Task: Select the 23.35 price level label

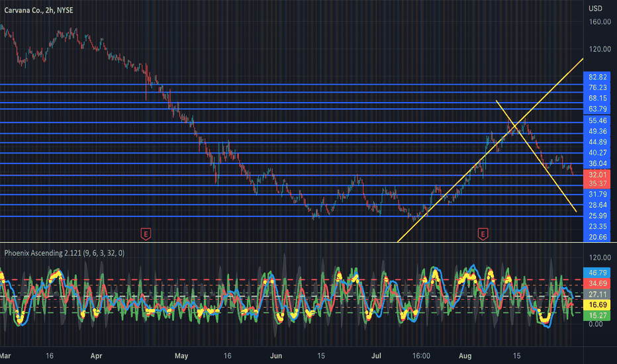Action: tap(597, 226)
